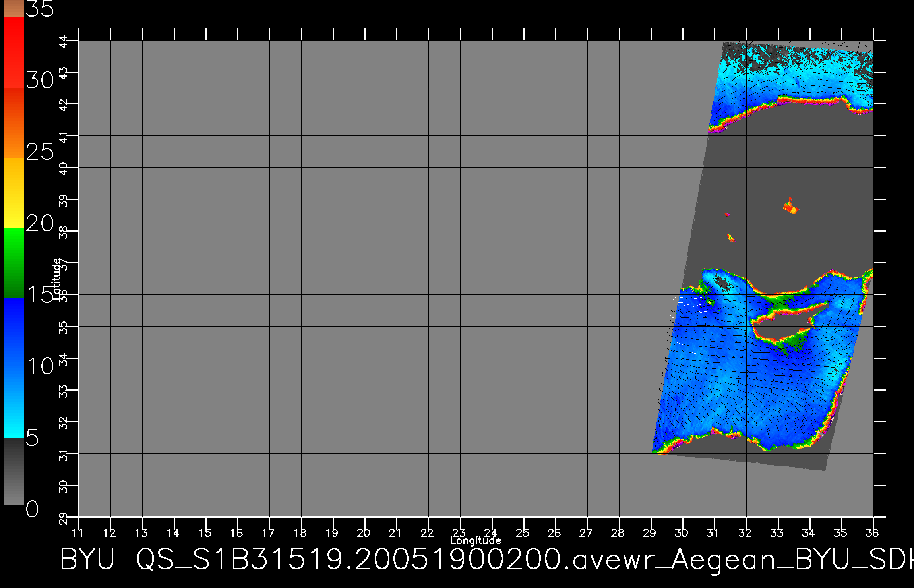
Task: Click longitude tick label "15"
Action: tap(205, 533)
